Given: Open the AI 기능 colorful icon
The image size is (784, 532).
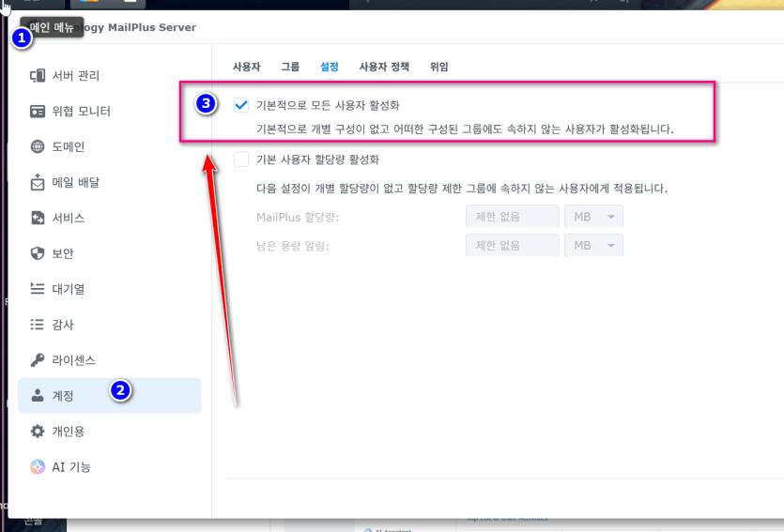Looking at the screenshot, I should pyautogui.click(x=38, y=466).
